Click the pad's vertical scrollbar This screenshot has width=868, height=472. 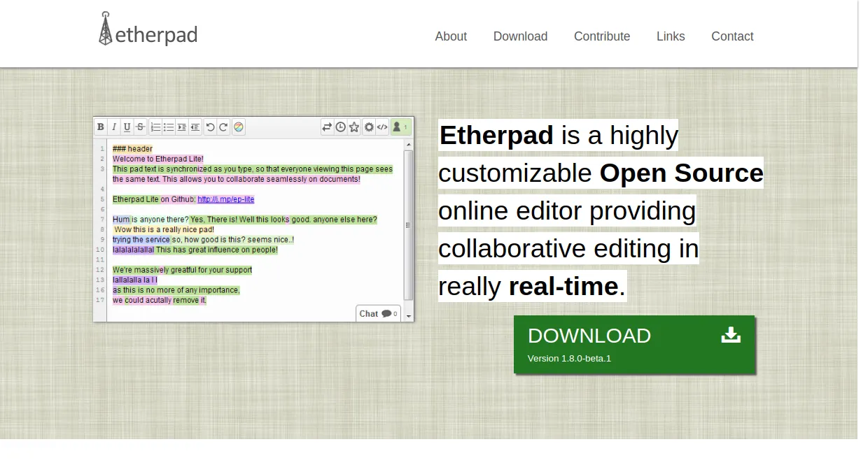(x=409, y=225)
